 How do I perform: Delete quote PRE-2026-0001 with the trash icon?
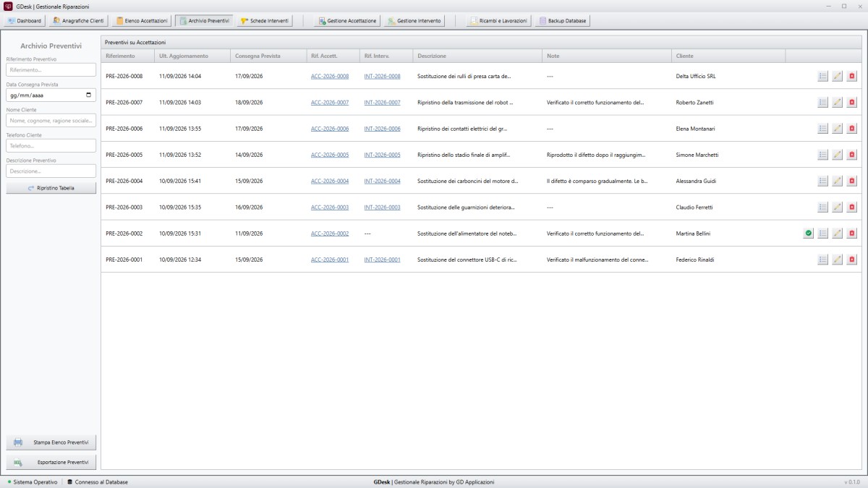point(851,260)
